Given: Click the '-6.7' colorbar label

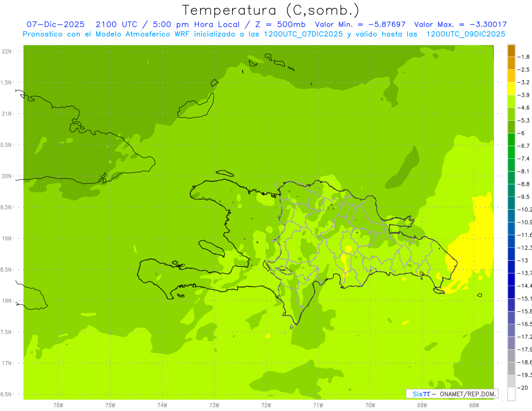Looking at the screenshot, I should 524,146.
